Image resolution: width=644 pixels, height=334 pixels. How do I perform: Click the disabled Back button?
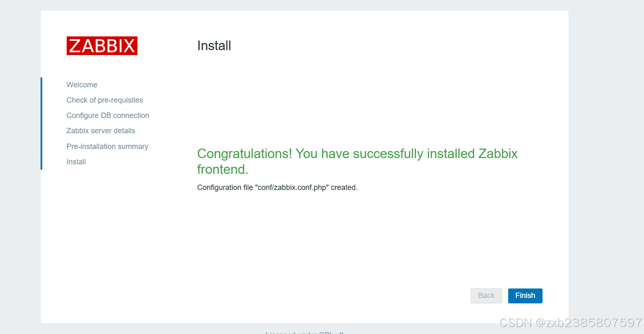click(x=486, y=296)
